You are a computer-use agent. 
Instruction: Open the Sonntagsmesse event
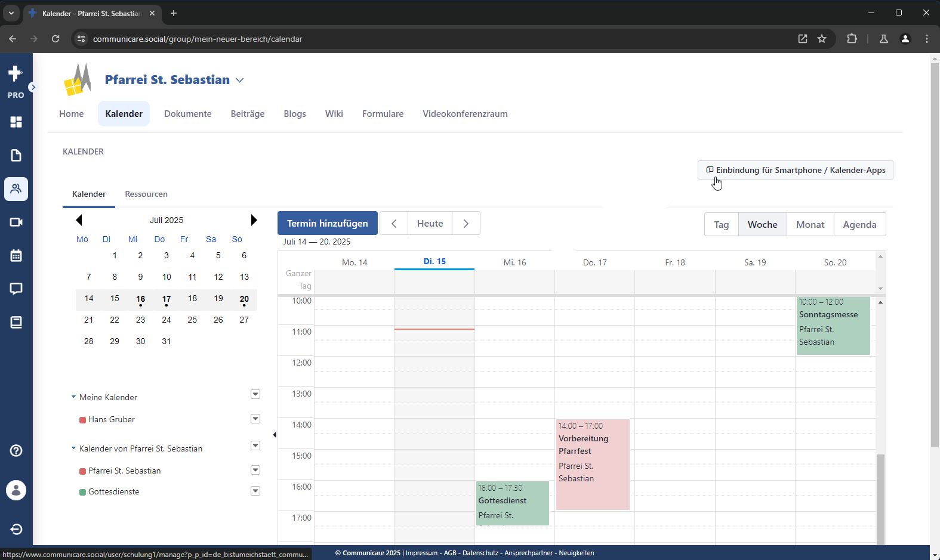point(833,325)
